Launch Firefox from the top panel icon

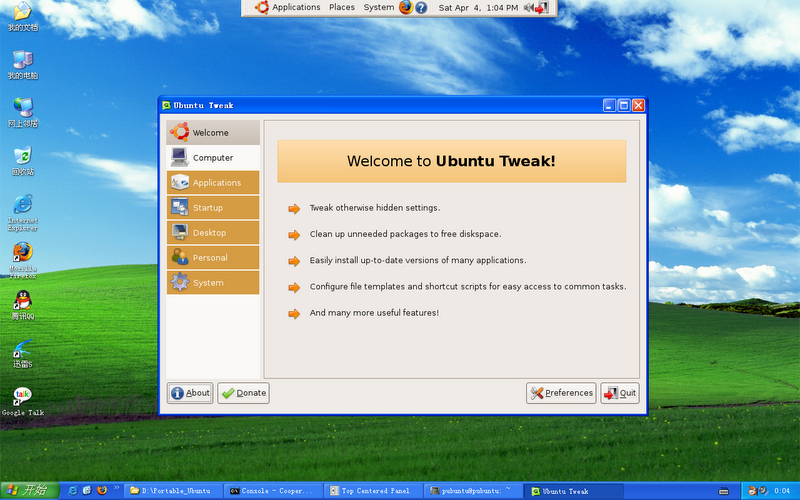406,7
